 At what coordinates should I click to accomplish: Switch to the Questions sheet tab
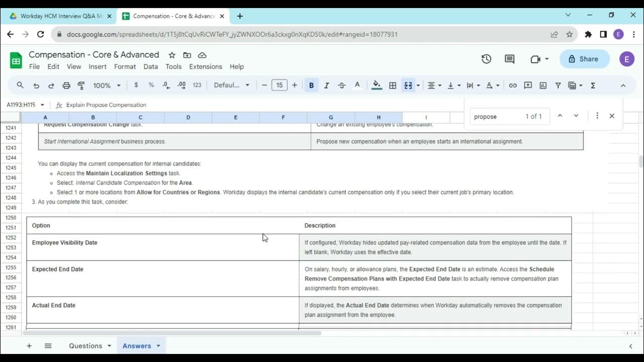point(86,346)
